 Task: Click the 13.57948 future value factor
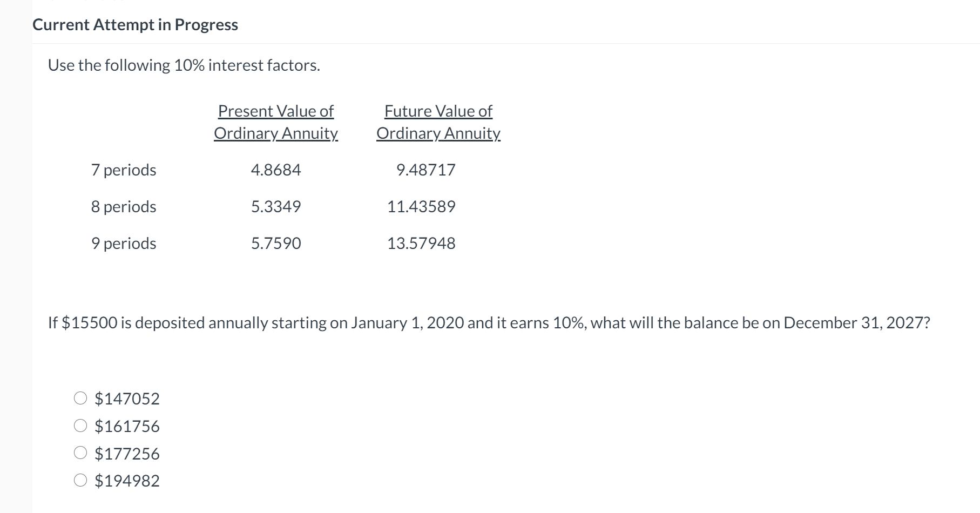[x=421, y=243]
